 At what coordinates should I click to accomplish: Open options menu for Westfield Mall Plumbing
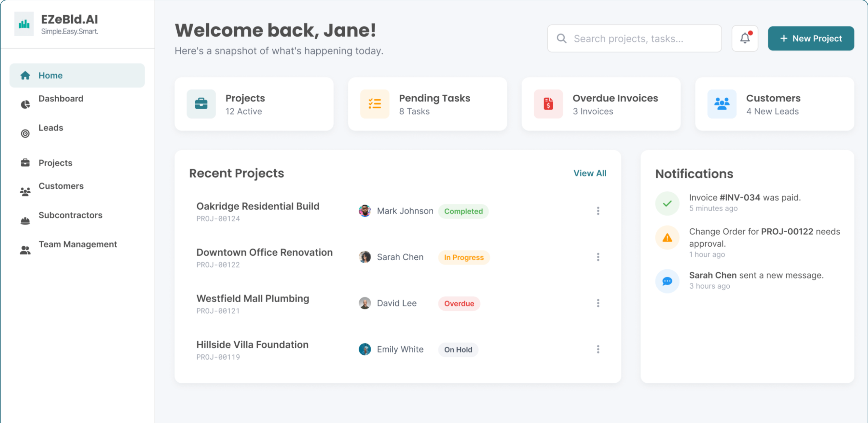click(x=598, y=303)
